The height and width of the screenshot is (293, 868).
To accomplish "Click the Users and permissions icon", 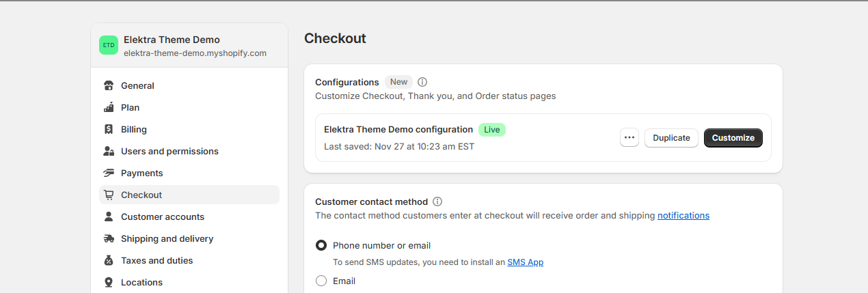I will click(109, 151).
